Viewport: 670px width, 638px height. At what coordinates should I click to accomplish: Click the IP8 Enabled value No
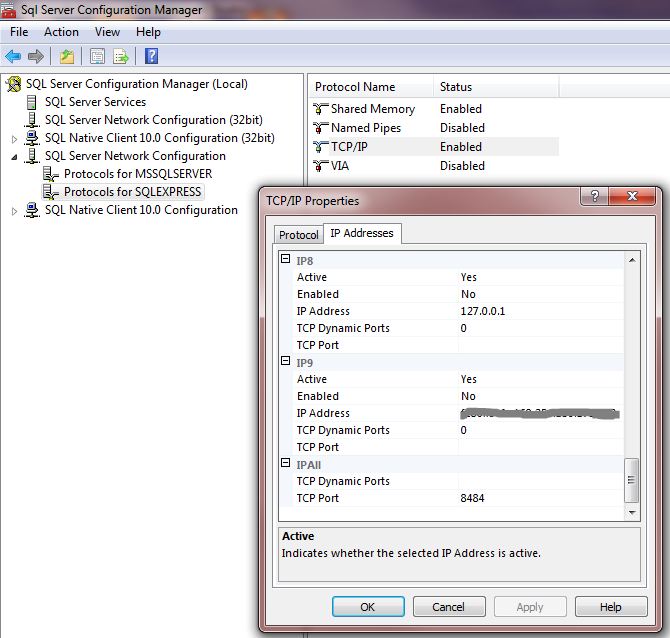[541, 294]
